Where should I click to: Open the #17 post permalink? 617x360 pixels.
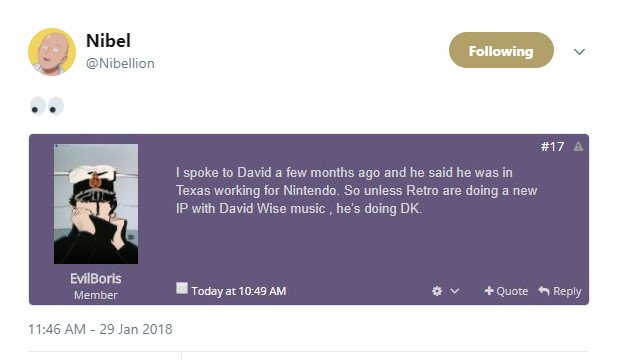(x=552, y=147)
